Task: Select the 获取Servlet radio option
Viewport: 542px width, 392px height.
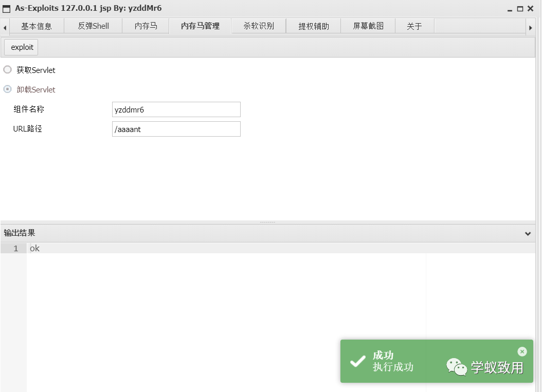Action: click(7, 70)
